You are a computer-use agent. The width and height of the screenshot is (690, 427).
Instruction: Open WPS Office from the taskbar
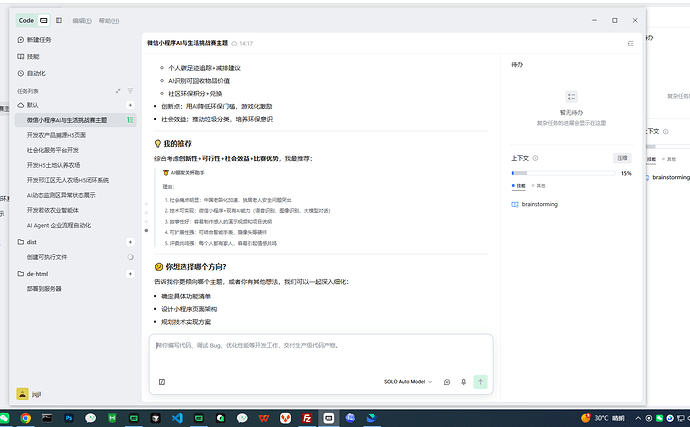pyautogui.click(x=264, y=418)
